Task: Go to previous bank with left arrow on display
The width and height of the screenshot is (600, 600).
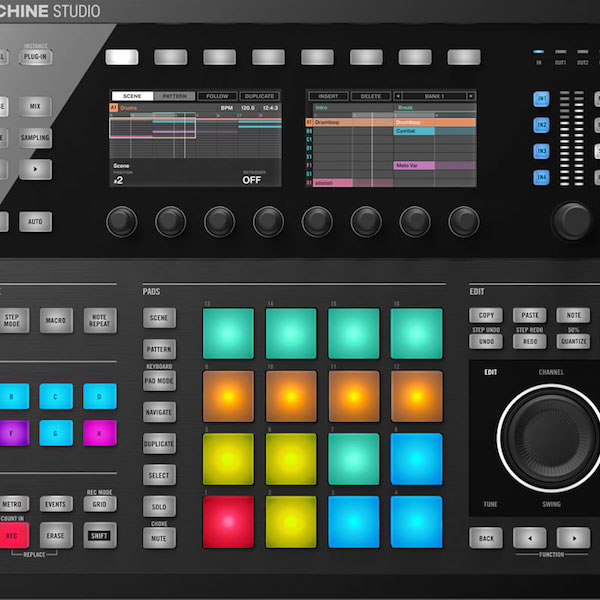Action: 398,96
